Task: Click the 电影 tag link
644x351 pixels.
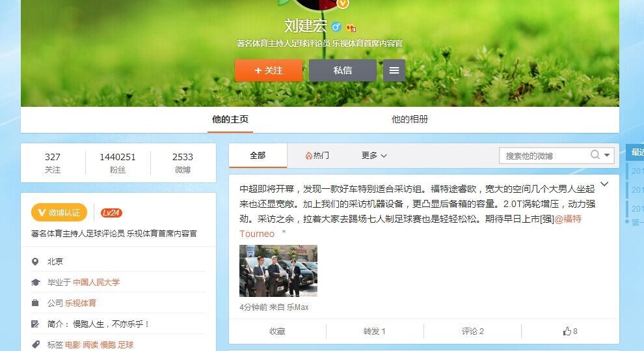Action: (73, 344)
